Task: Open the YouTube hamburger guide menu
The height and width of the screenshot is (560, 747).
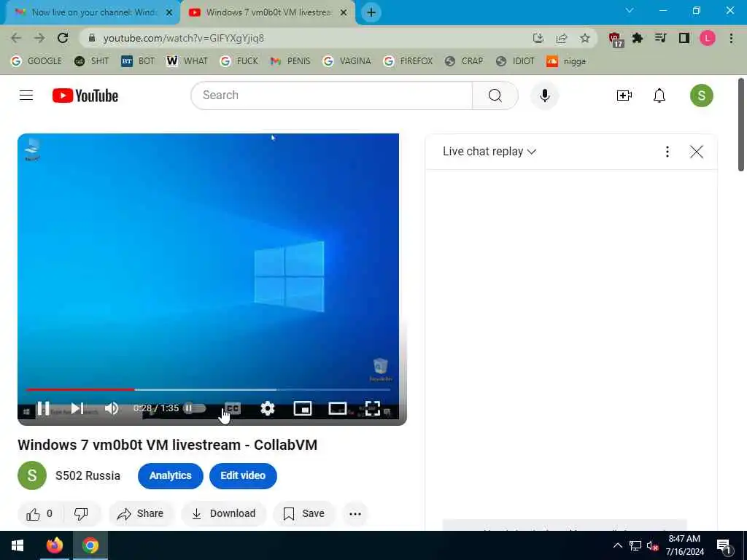Action: 26,96
